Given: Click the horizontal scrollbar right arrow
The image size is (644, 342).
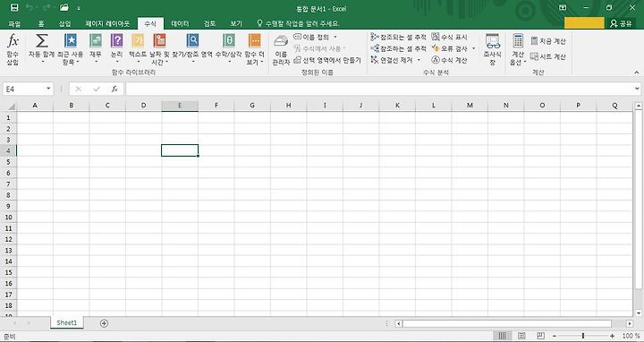Looking at the screenshot, I should pos(630,324).
